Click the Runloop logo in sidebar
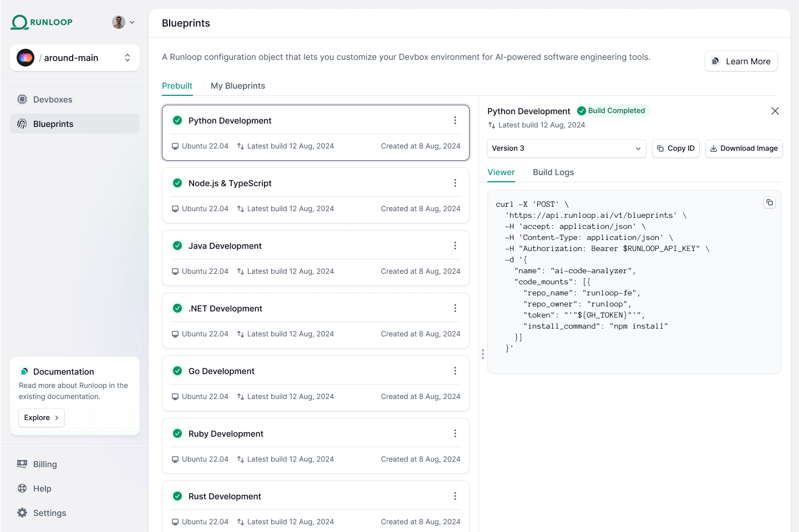The width and height of the screenshot is (799, 532). (x=42, y=22)
